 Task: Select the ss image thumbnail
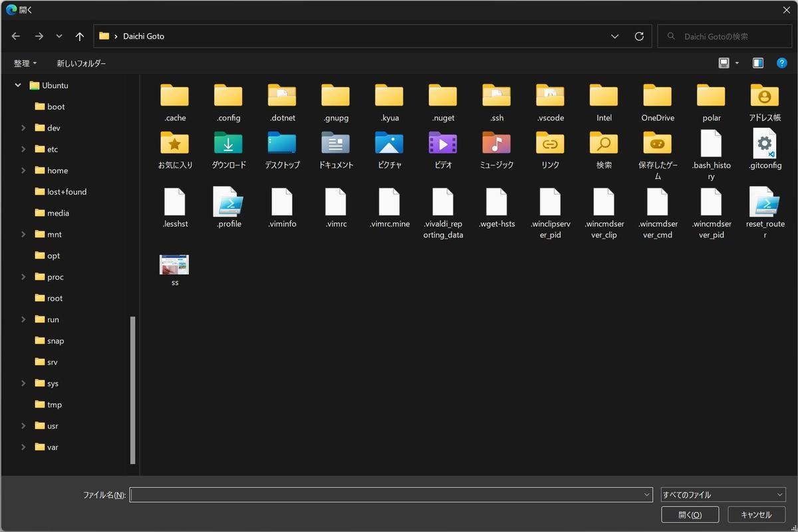174,265
